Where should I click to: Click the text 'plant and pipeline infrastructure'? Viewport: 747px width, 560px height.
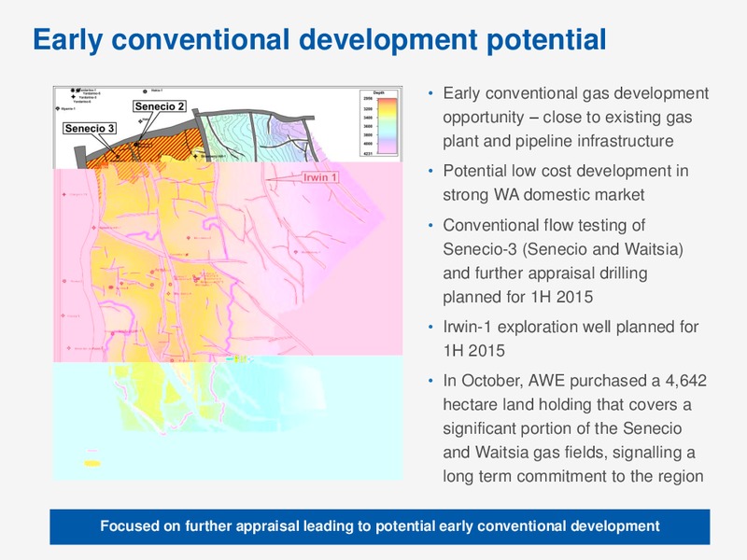(x=557, y=141)
